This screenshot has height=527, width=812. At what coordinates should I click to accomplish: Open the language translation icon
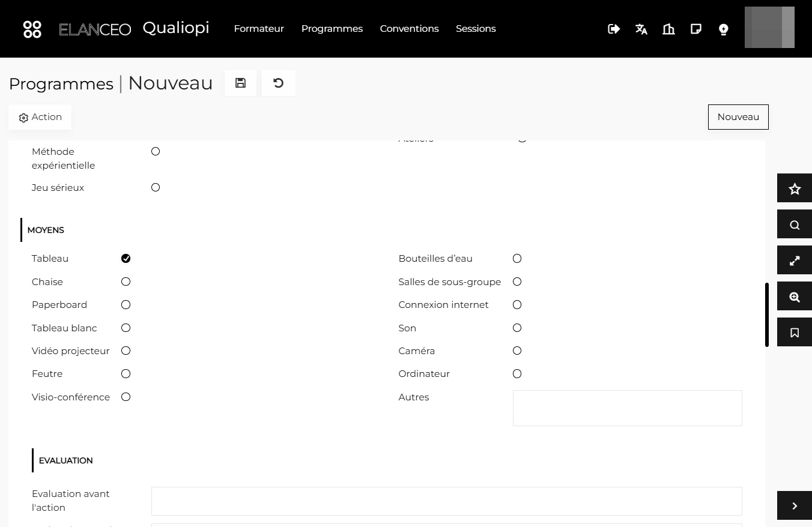pos(641,29)
